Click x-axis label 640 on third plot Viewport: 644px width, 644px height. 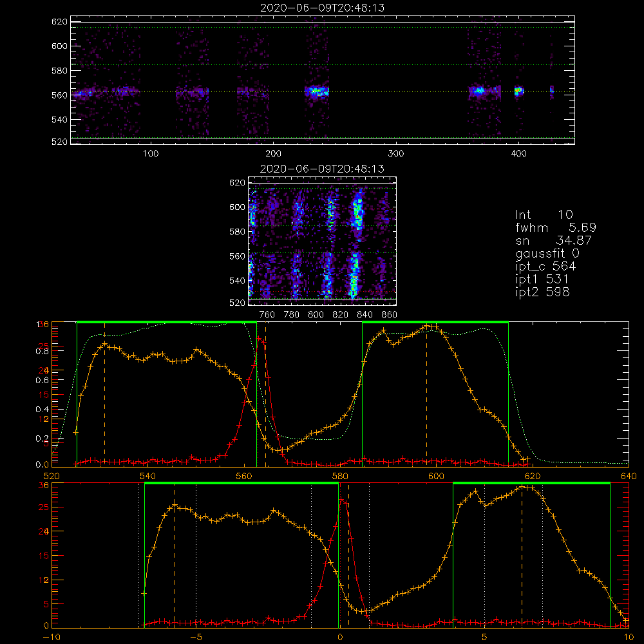click(x=629, y=477)
